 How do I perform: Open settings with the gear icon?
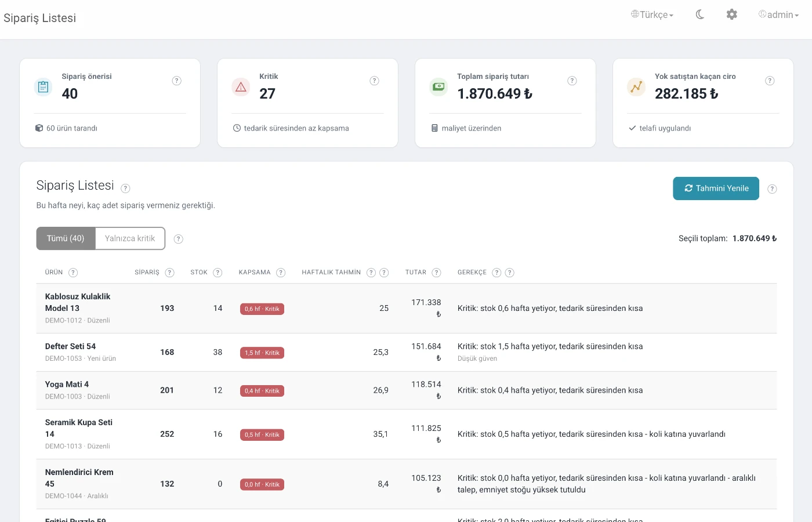(x=732, y=14)
